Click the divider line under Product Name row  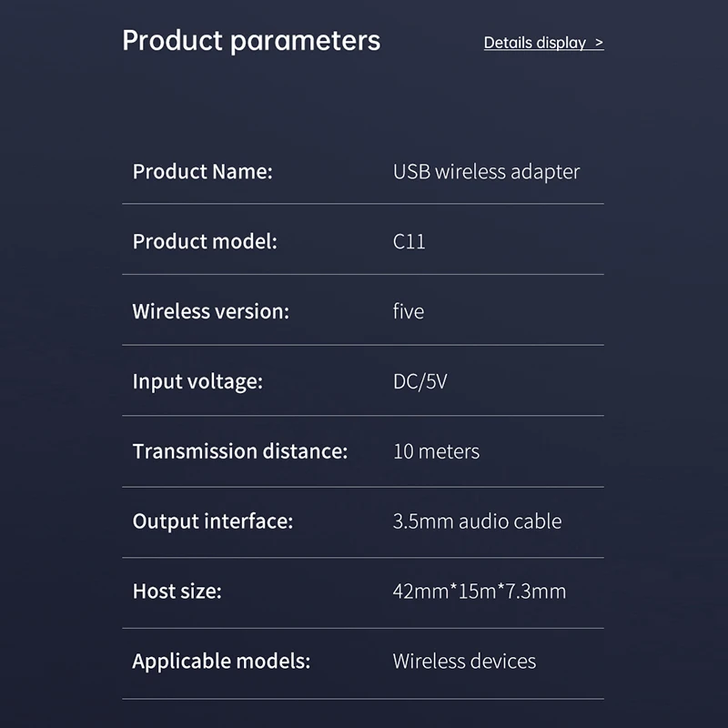(363, 204)
